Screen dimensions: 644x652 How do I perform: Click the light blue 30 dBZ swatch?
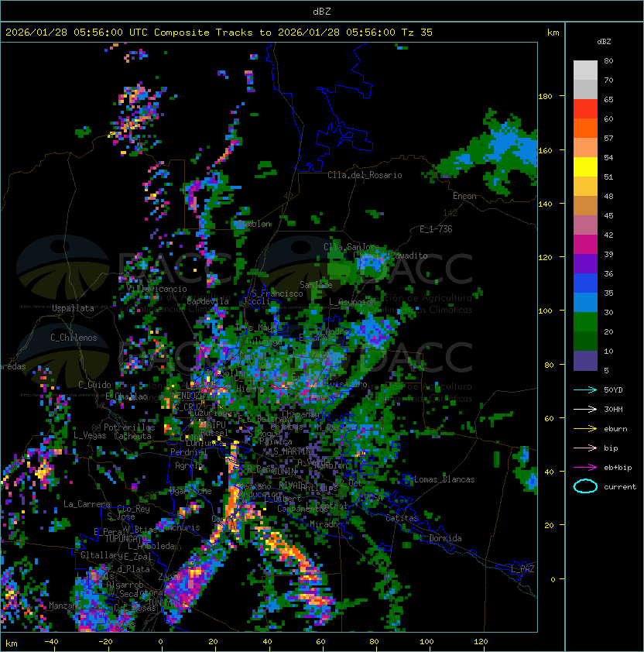pos(585,303)
